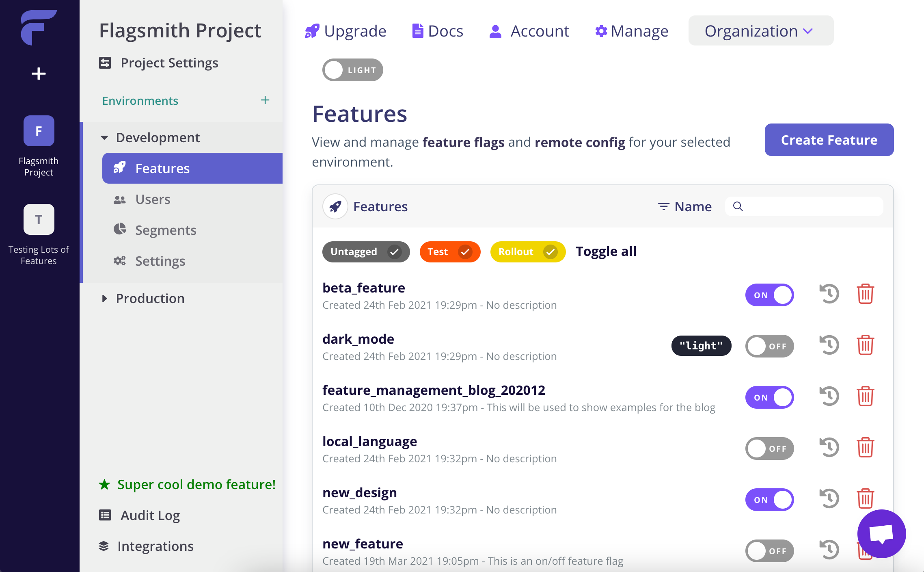The height and width of the screenshot is (572, 924).
Task: Open the local_language feature name
Action: pos(369,441)
